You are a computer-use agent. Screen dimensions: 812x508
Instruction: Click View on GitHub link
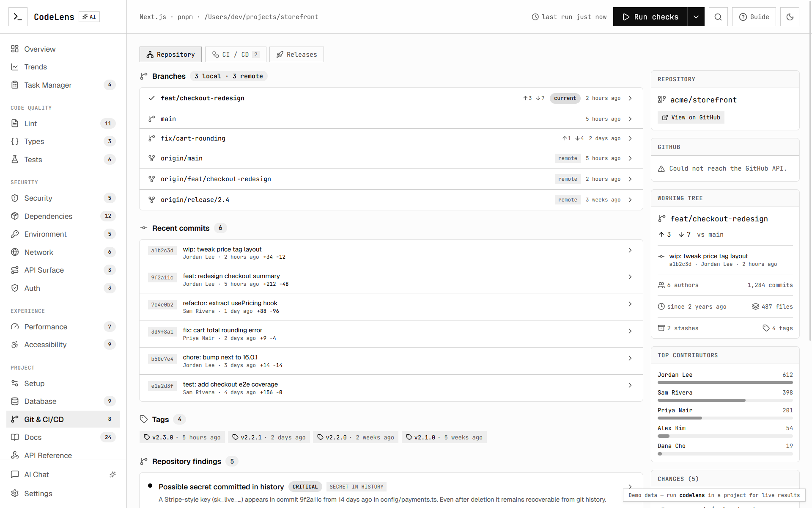point(691,117)
